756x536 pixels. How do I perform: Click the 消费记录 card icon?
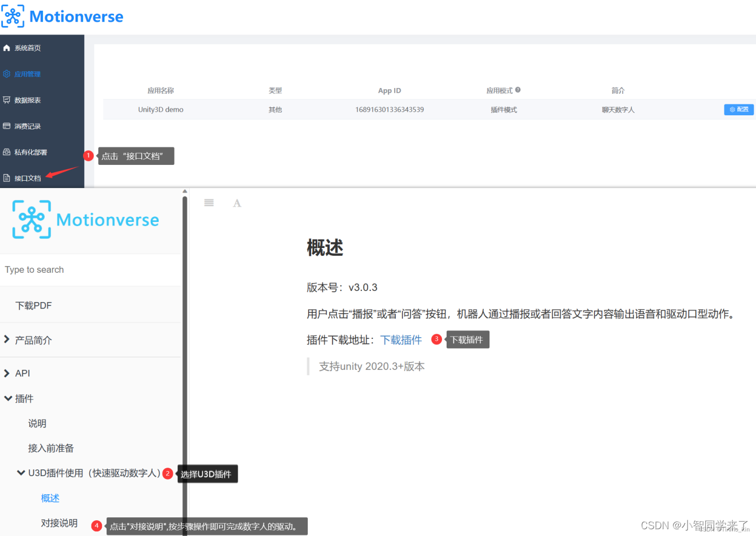tap(7, 126)
